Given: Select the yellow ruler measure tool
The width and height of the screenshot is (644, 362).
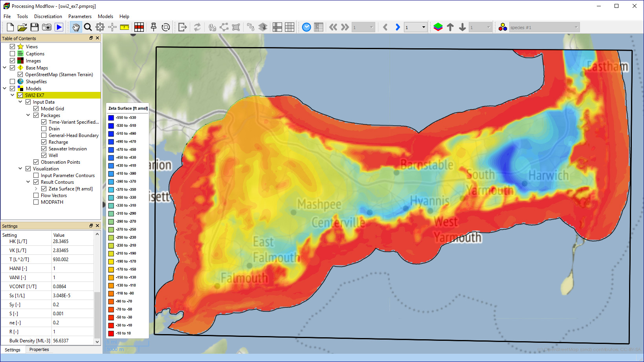Looking at the screenshot, I should [x=125, y=27].
